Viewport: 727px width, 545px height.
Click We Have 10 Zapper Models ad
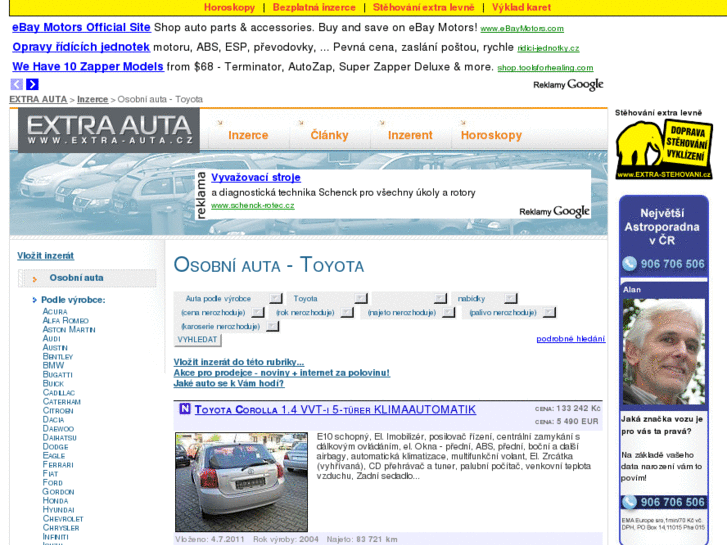click(x=88, y=66)
